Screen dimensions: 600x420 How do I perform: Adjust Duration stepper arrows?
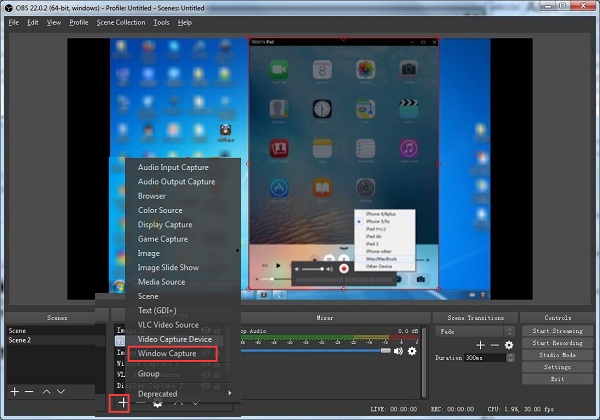coord(510,357)
